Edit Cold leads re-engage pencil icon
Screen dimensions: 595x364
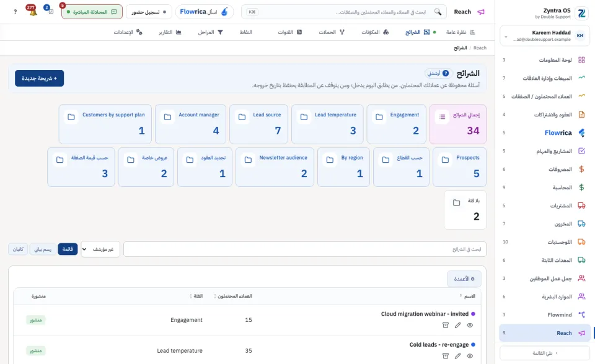[457, 356]
